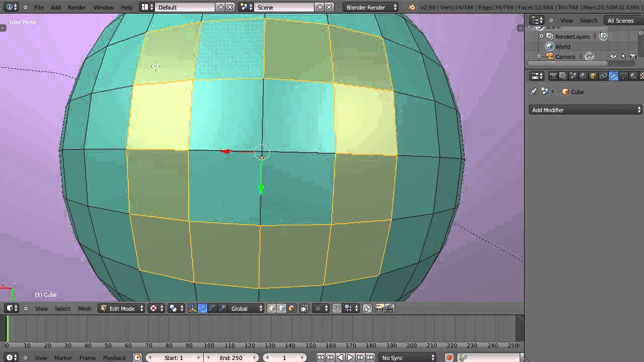
Task: Open the Blender Render engine dropdown
Action: (x=370, y=7)
